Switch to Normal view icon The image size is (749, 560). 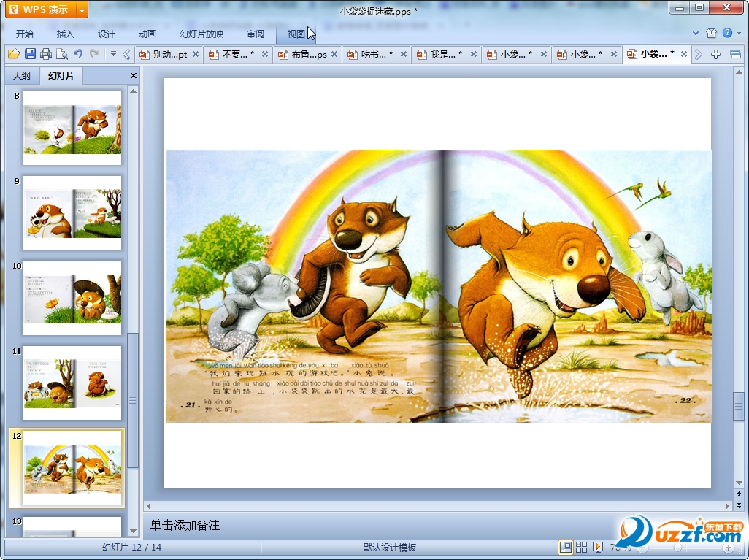566,548
